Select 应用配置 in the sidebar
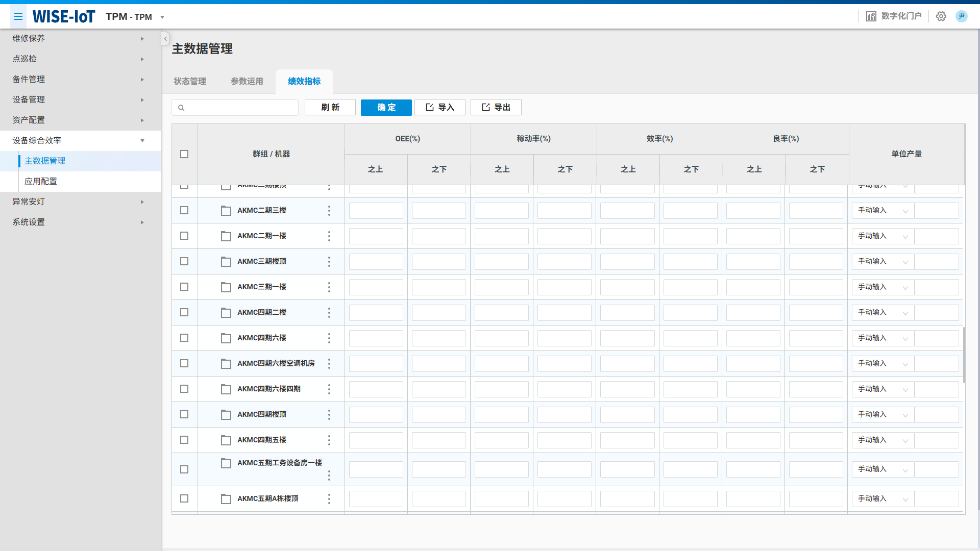The height and width of the screenshot is (551, 980). click(41, 181)
